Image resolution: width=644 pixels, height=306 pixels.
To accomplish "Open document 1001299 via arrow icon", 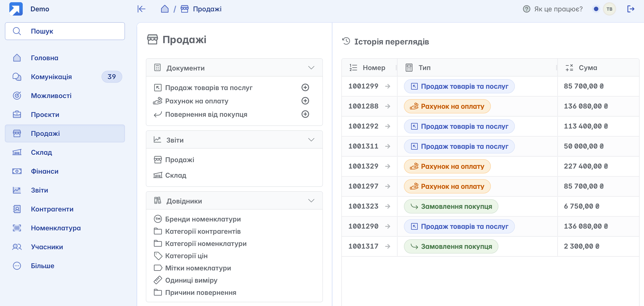I will point(387,86).
